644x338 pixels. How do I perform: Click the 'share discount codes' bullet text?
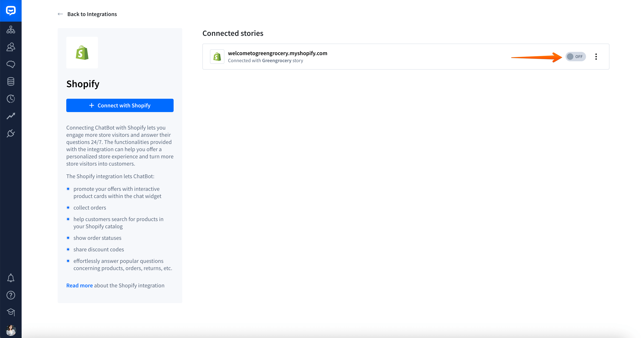click(99, 249)
